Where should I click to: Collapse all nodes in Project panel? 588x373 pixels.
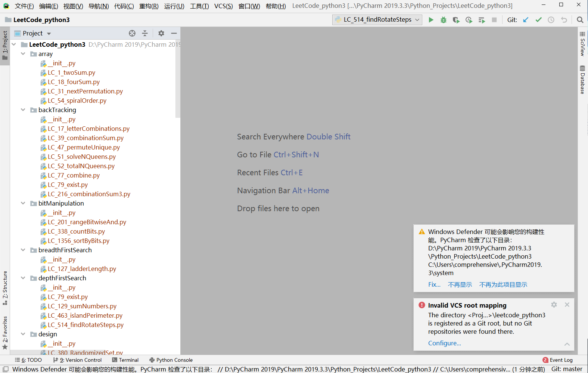(x=145, y=33)
